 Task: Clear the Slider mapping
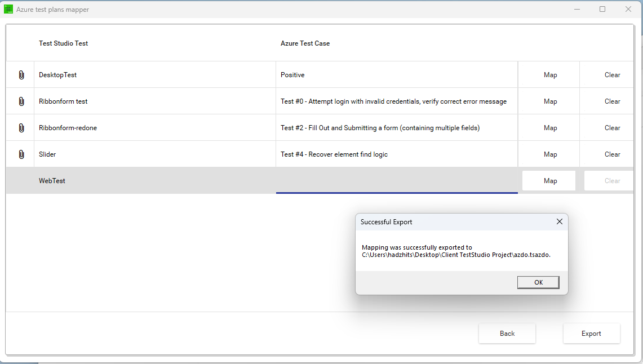tap(612, 154)
